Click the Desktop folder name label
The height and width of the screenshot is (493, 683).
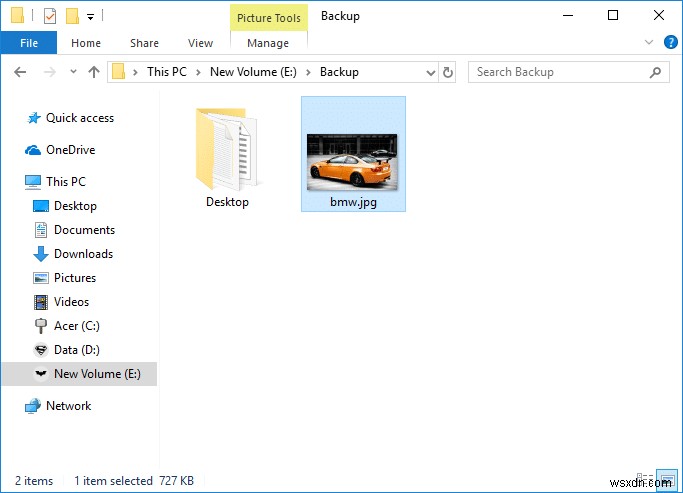[227, 202]
